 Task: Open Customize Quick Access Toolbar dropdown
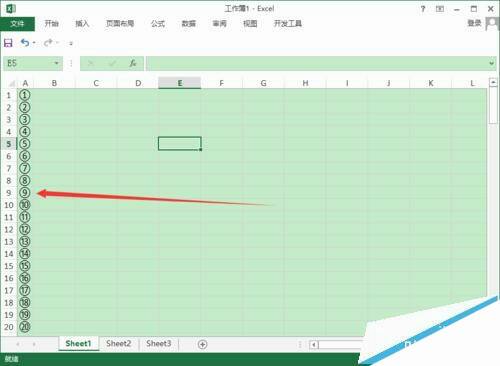71,43
